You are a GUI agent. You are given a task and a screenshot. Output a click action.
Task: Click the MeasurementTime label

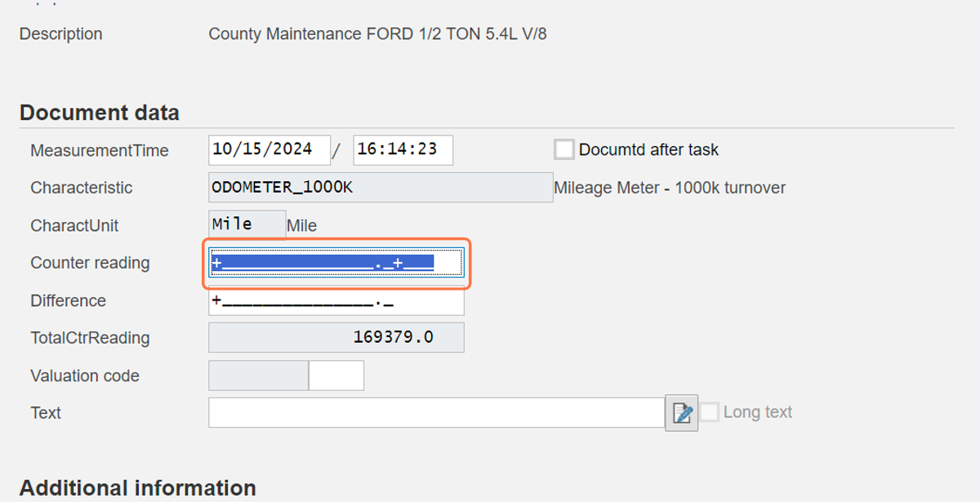pos(100,150)
